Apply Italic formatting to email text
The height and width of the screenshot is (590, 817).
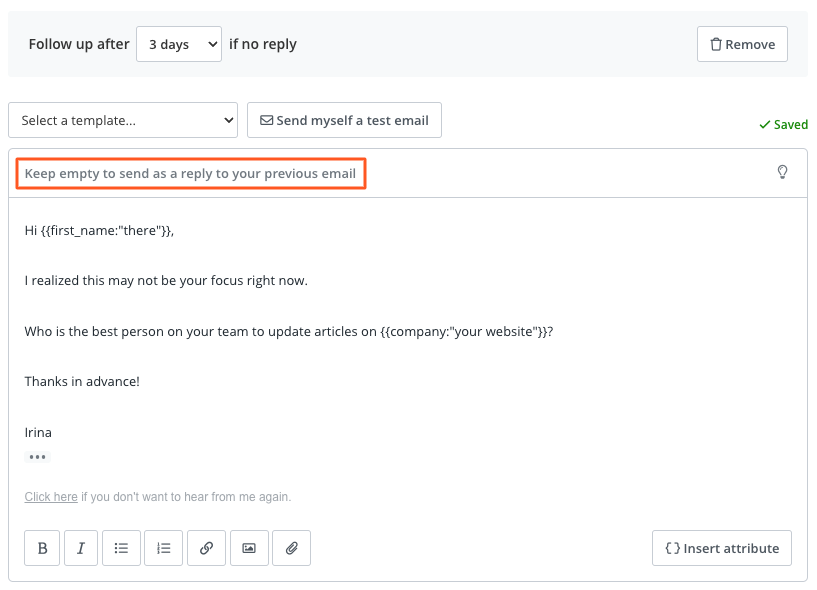(x=81, y=548)
